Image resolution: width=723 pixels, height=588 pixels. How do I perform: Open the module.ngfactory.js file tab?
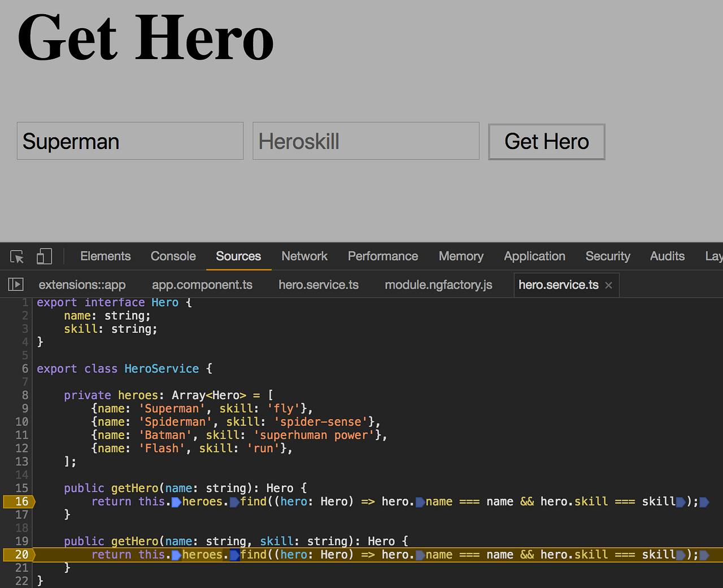tap(438, 285)
